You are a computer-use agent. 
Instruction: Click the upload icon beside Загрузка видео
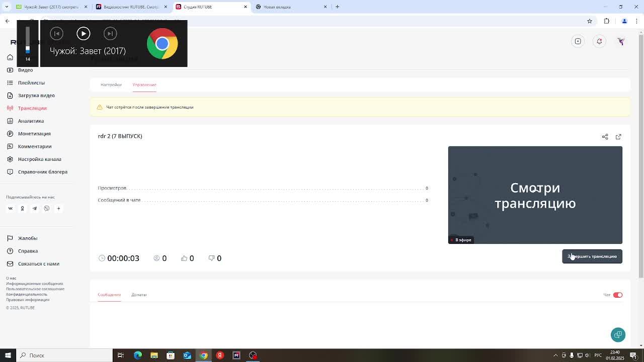tap(10, 96)
